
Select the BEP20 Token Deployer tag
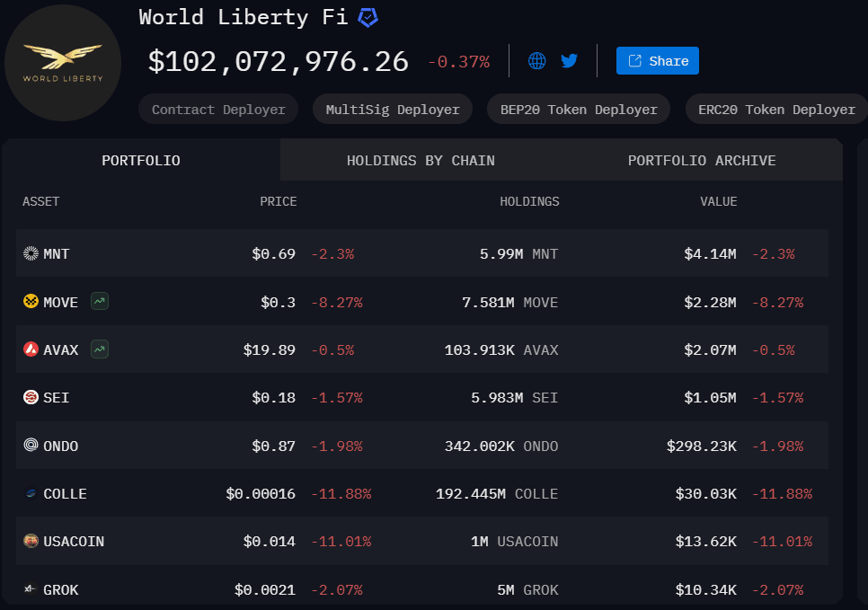point(579,110)
